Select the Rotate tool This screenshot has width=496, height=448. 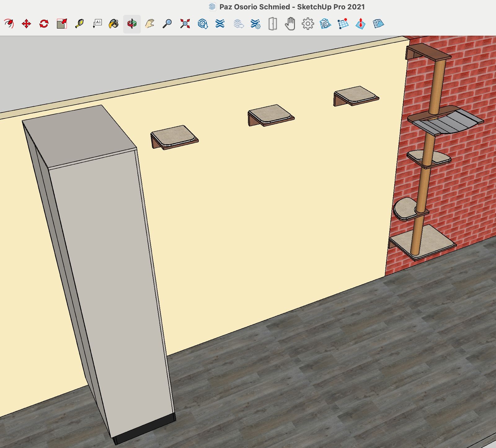point(44,24)
